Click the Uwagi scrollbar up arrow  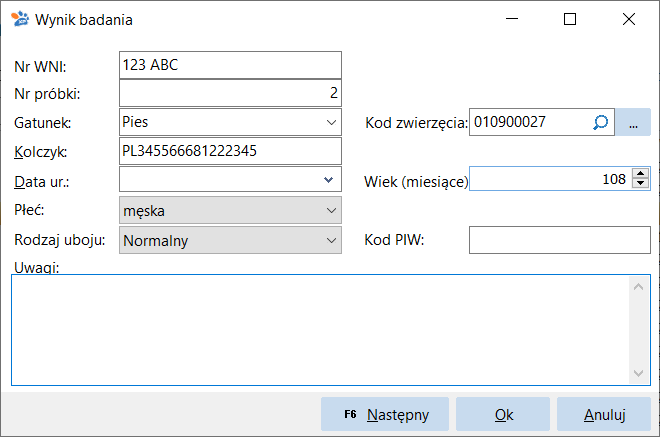(639, 287)
